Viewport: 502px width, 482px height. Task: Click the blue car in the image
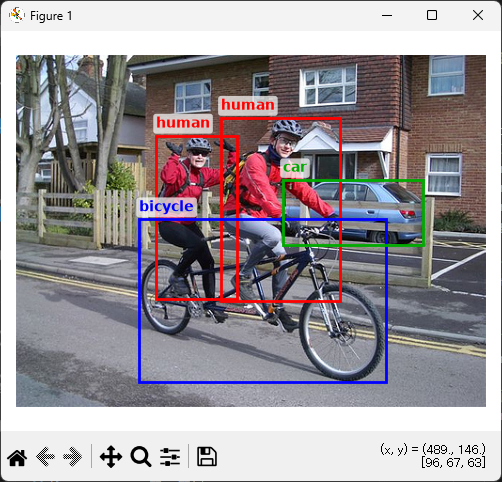[353, 213]
